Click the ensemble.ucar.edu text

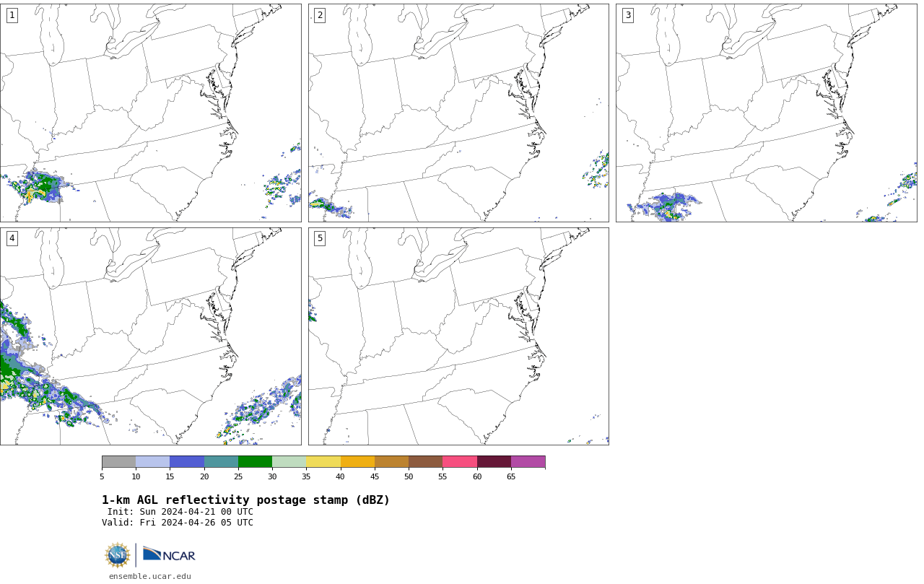pyautogui.click(x=150, y=576)
